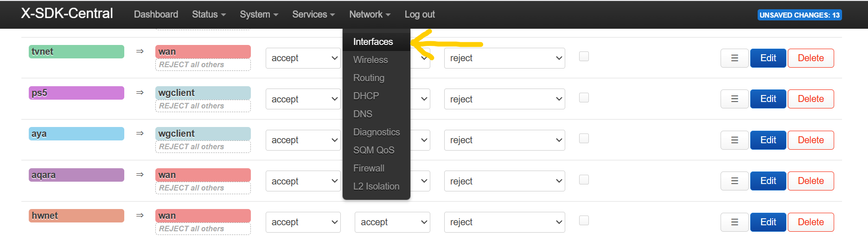Tick the checkbox in the hwnet row

point(584,221)
